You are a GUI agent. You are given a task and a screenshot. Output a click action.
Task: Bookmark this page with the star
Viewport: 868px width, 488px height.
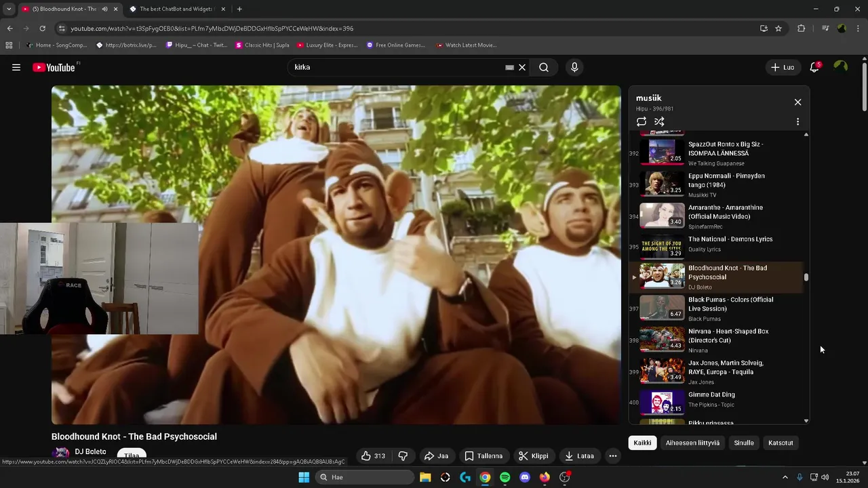tap(778, 28)
